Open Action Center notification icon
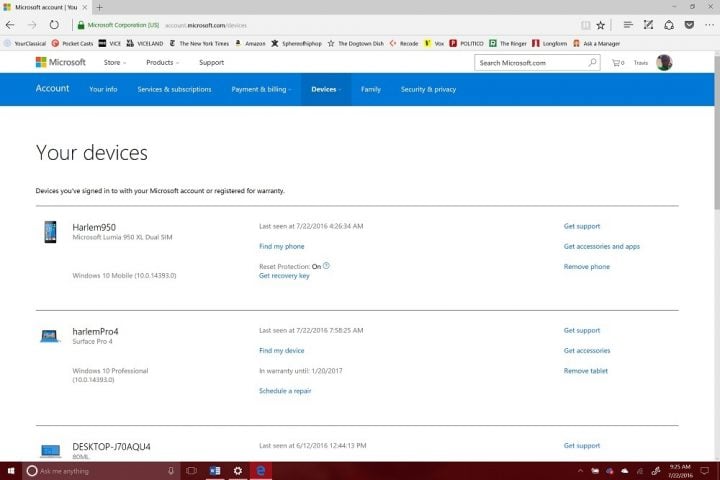Image resolution: width=720 pixels, height=480 pixels. point(704,471)
